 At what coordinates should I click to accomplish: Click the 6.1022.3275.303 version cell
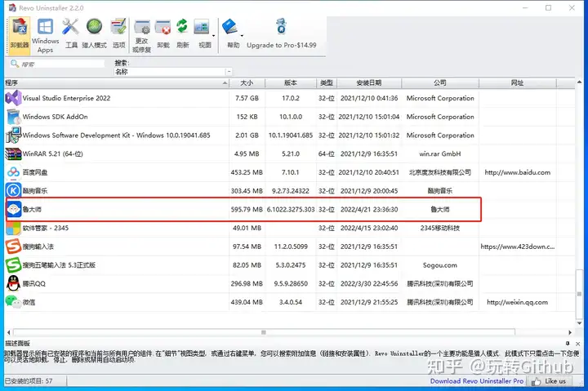(x=291, y=210)
